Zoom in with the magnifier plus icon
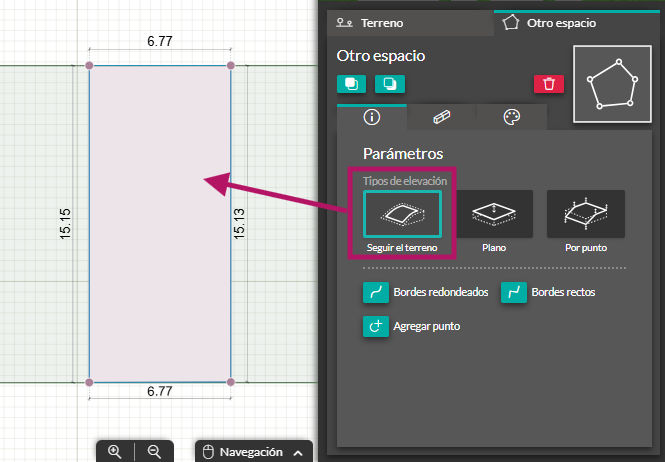665x462 pixels. tap(115, 451)
